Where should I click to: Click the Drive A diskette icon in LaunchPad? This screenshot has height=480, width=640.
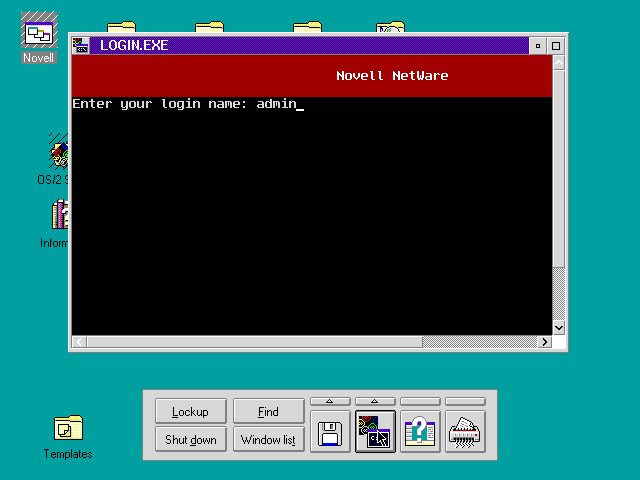[x=330, y=433]
